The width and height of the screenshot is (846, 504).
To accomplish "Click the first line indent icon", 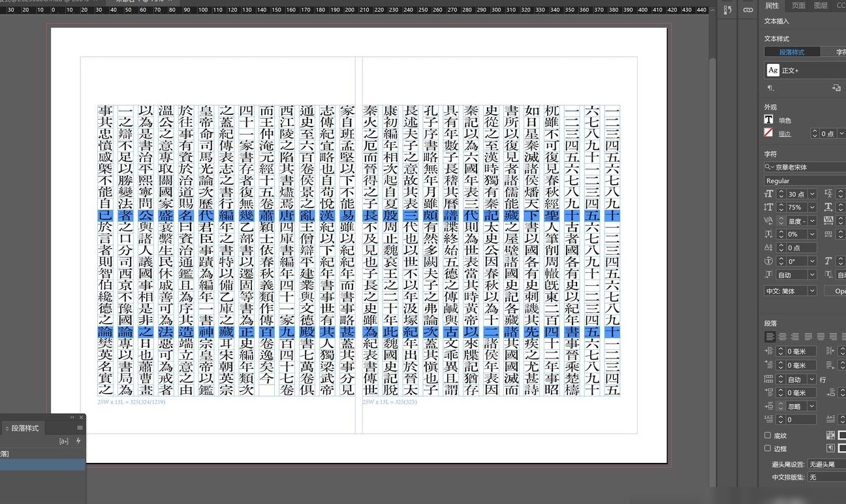I will click(x=769, y=366).
